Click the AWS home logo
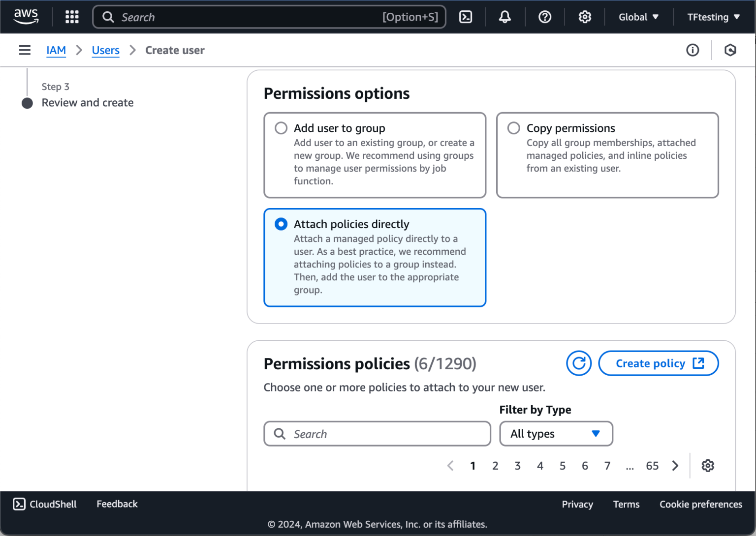Screen dimensions: 756x536 26,17
